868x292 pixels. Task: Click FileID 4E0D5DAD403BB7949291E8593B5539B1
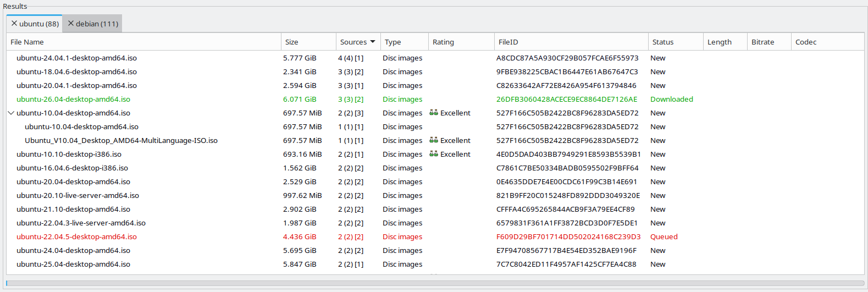tap(568, 154)
